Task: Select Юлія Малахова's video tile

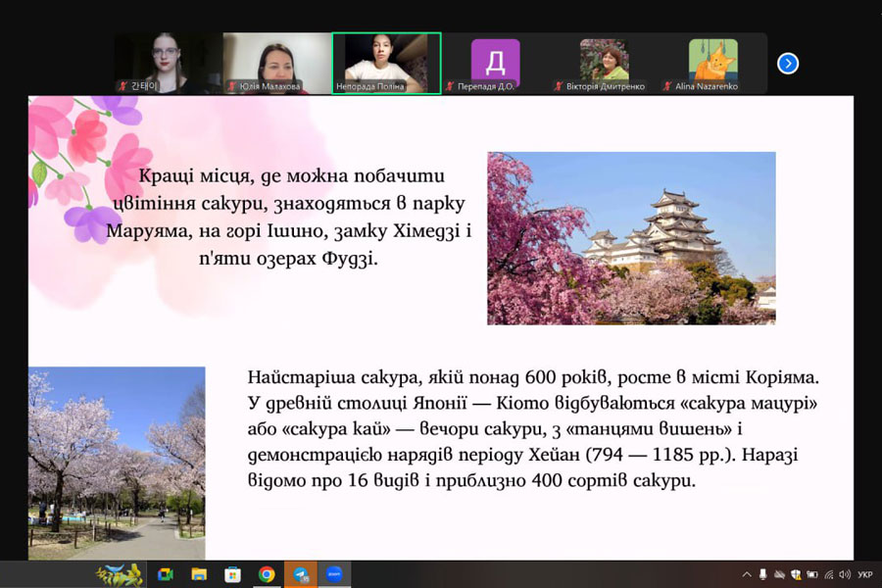Action: tap(276, 63)
